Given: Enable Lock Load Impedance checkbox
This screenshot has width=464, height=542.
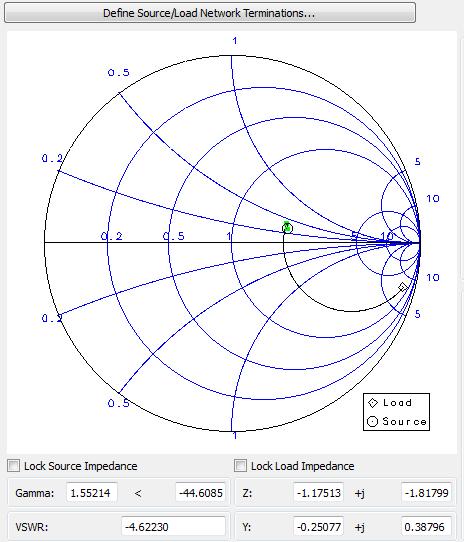Looking at the screenshot, I should coord(240,466).
